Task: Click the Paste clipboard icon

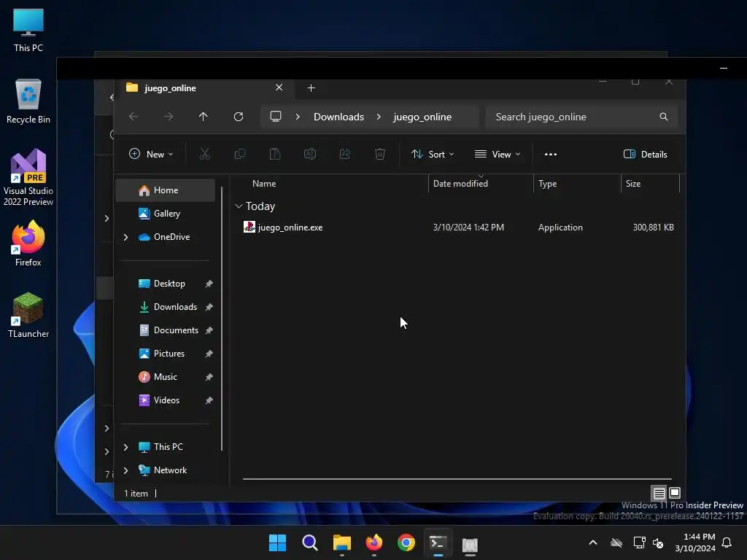Action: pos(275,154)
